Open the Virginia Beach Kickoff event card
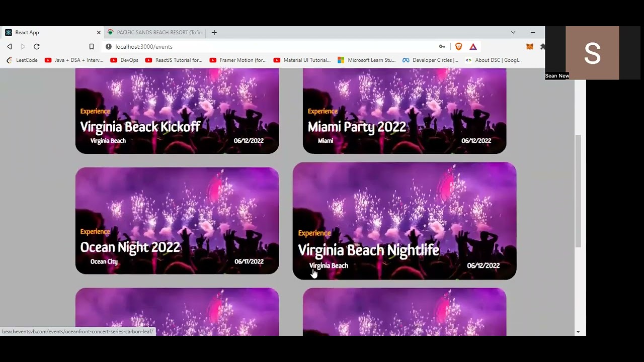 [x=177, y=111]
